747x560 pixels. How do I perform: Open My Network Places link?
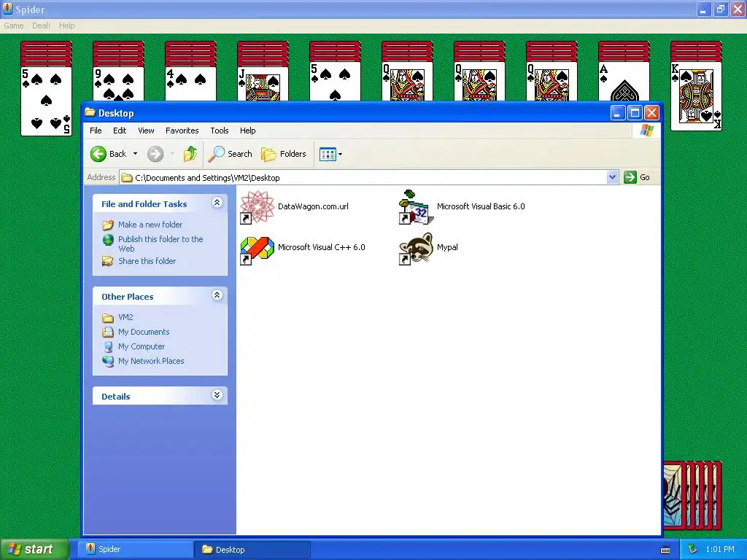pyautogui.click(x=151, y=362)
